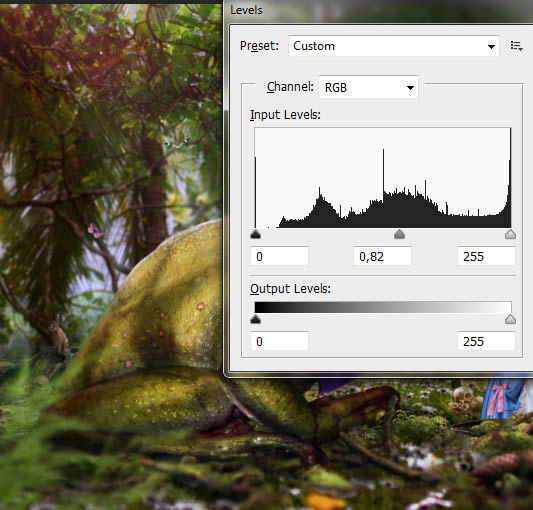Image resolution: width=533 pixels, height=510 pixels.
Task: Focus the midtone field showing 0,82
Action: (x=382, y=256)
